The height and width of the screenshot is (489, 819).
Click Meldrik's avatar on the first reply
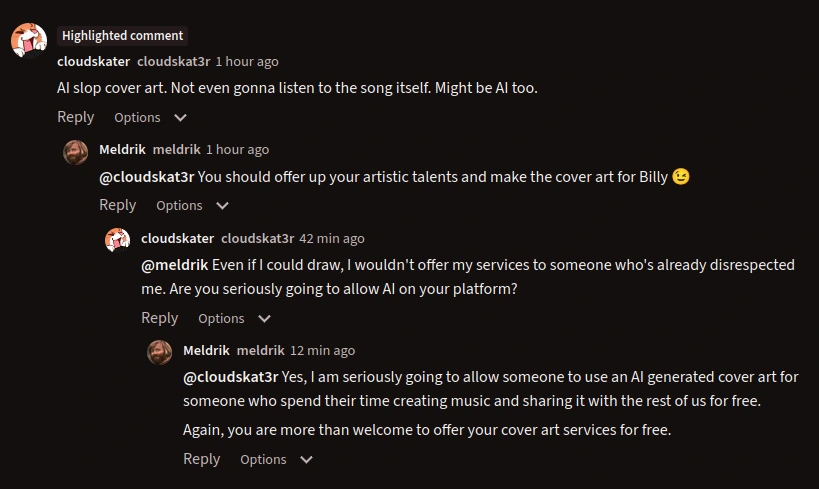coord(76,152)
